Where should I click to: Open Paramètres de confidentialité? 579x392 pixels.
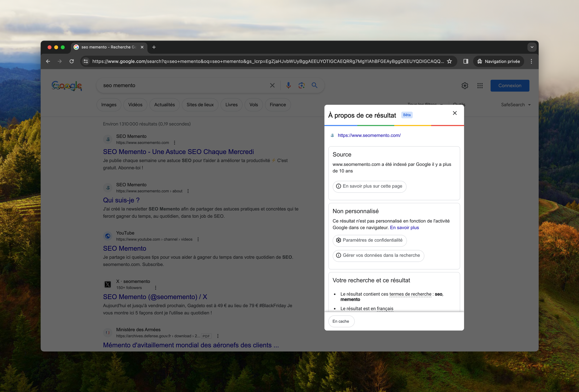point(369,240)
